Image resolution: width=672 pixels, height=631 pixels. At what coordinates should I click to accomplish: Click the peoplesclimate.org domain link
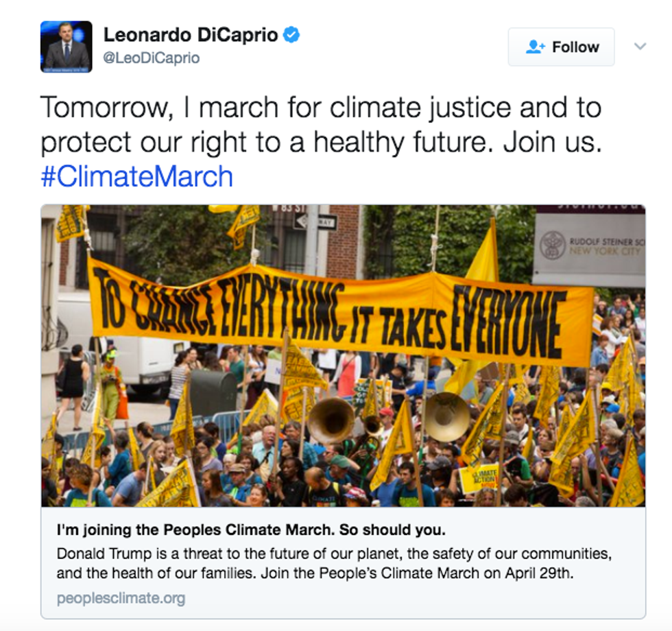click(121, 598)
